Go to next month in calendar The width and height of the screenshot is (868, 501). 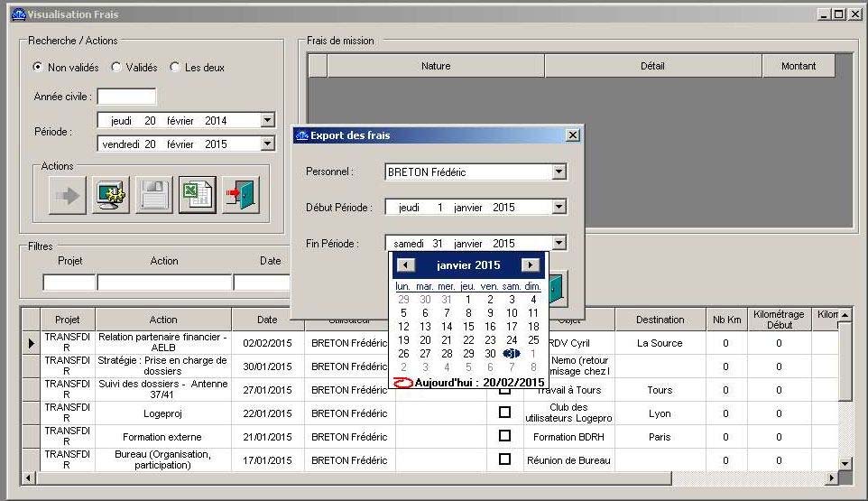pyautogui.click(x=531, y=265)
